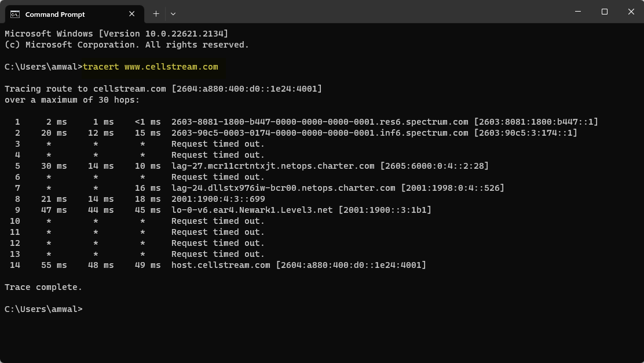Click the lag-27 netops.charter.com hostname on hop 5

point(273,166)
